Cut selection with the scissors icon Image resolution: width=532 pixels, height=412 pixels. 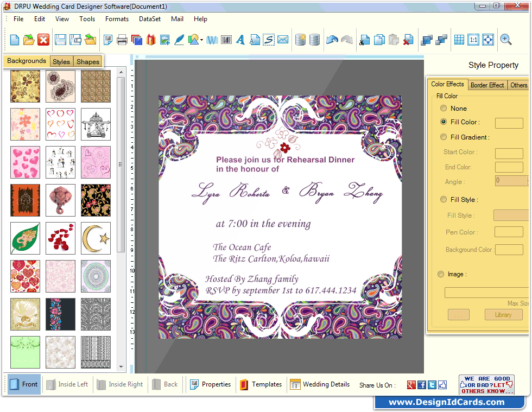tap(364, 40)
